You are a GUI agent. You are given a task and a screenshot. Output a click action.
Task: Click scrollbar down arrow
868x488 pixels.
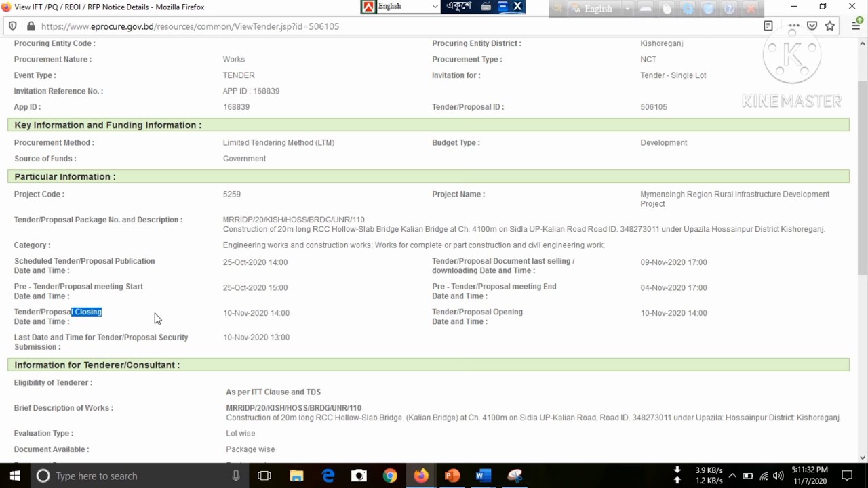(x=862, y=457)
